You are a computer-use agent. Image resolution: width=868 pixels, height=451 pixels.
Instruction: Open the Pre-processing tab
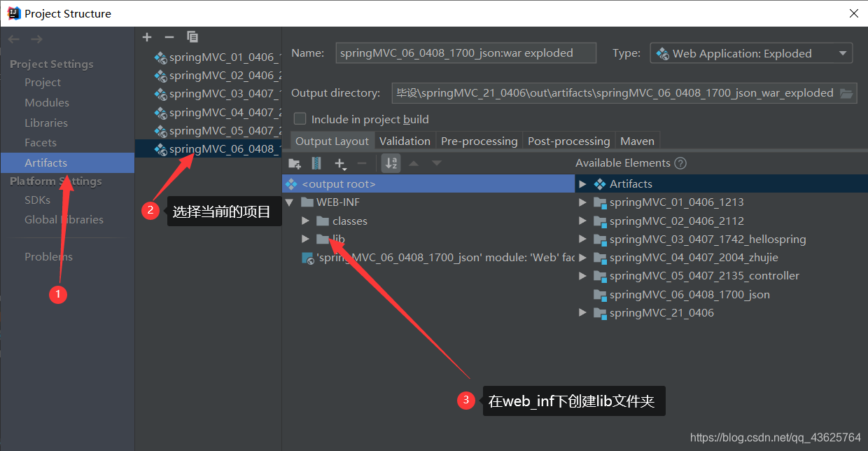tap(479, 141)
